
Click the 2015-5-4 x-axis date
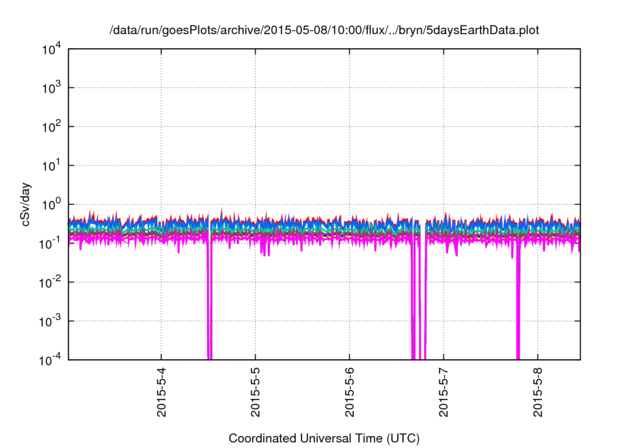click(162, 392)
